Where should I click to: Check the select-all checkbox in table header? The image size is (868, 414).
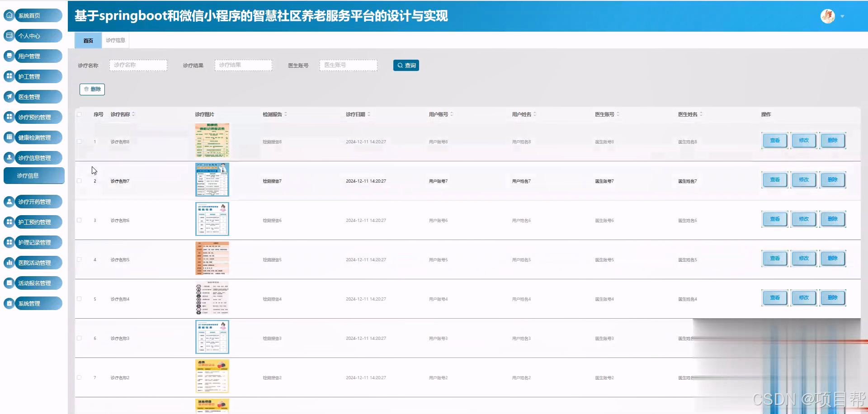point(79,114)
